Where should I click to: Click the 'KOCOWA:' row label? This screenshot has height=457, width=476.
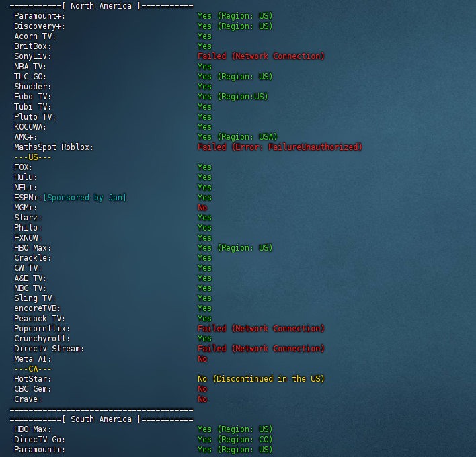tap(30, 127)
